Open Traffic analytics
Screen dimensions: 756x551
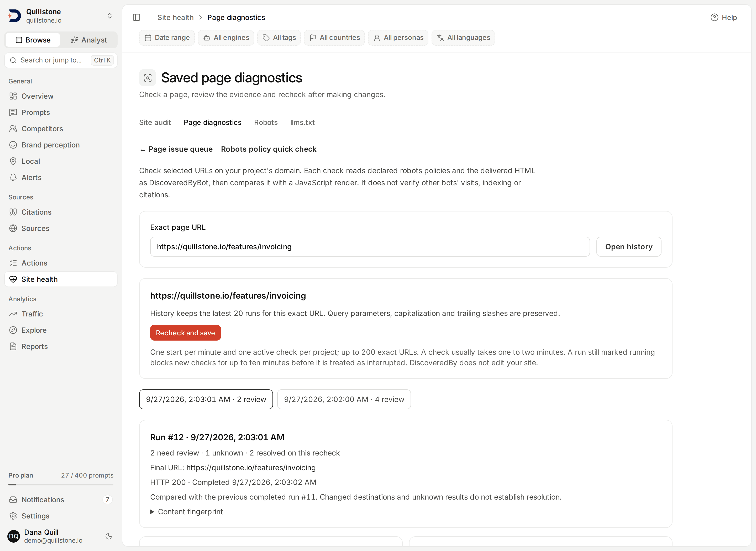pos(61,314)
